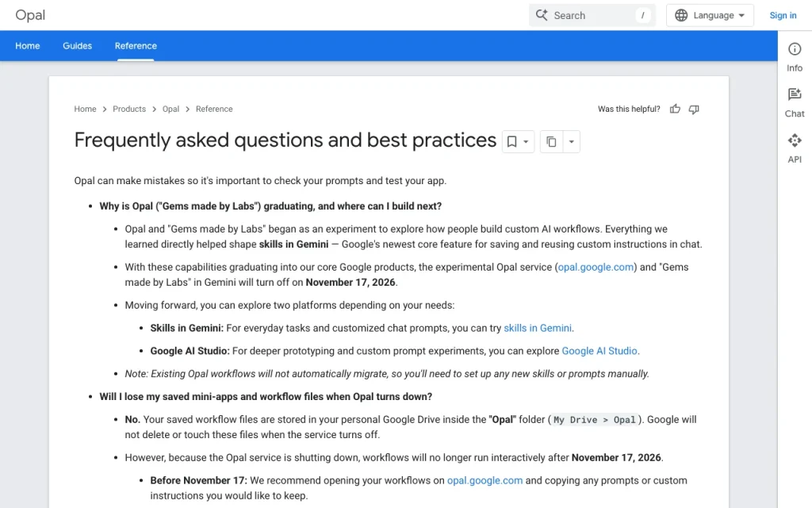Click the Opal logo text
812x508 pixels.
click(30, 16)
